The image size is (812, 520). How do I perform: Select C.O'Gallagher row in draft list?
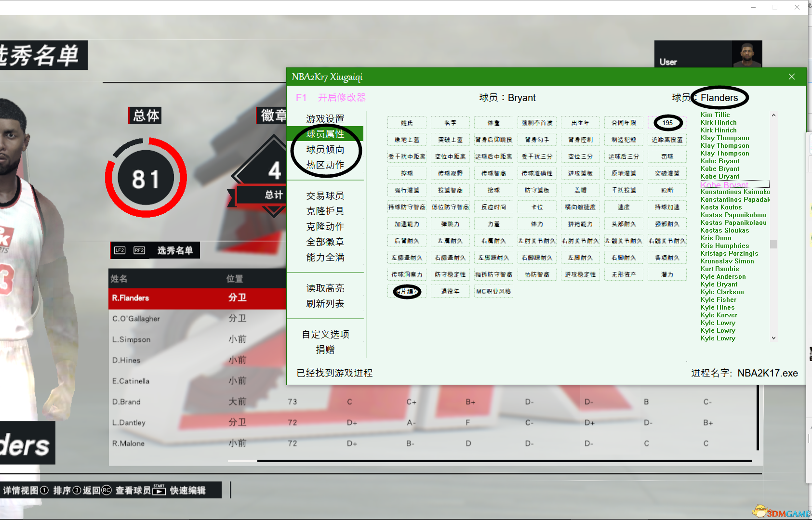coord(198,319)
